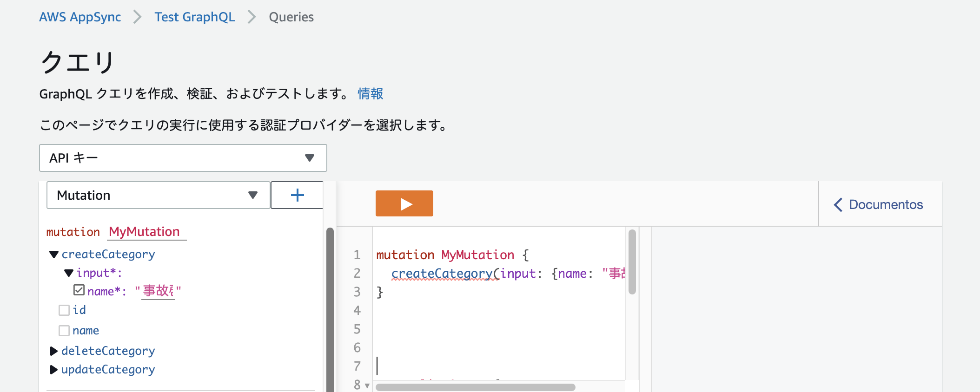980x392 pixels.
Task: Click line number 4 in editor gutter
Action: (x=357, y=310)
